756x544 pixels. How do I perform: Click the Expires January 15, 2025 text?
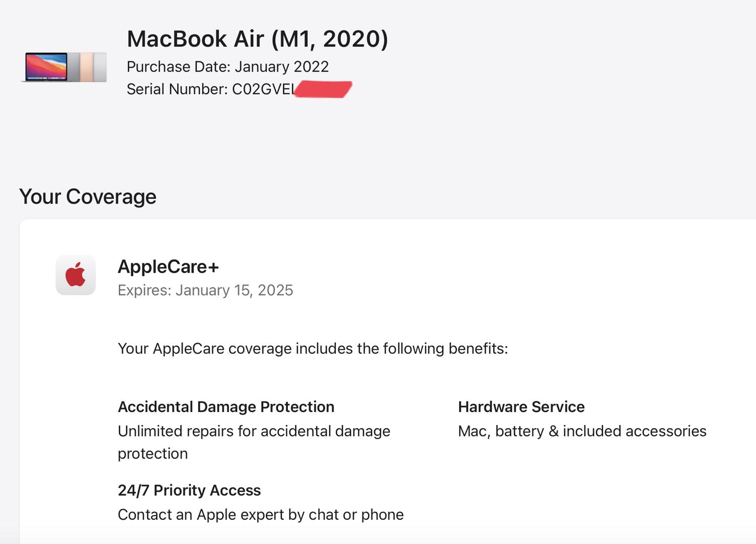205,290
